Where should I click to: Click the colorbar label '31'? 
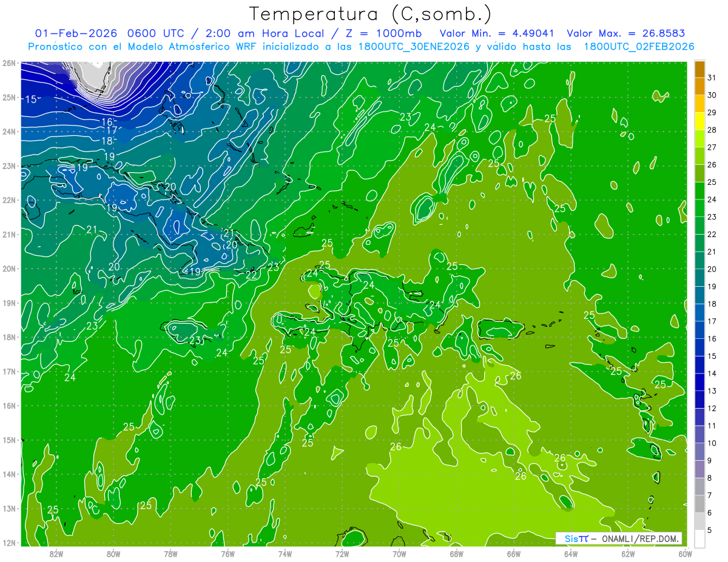712,78
